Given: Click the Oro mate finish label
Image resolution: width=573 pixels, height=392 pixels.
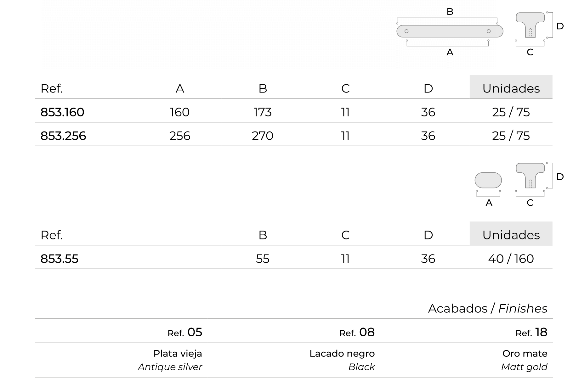Looking at the screenshot, I should [x=525, y=354].
